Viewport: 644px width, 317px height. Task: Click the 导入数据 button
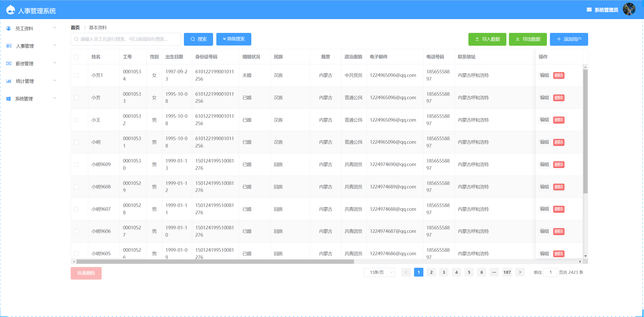coord(487,39)
